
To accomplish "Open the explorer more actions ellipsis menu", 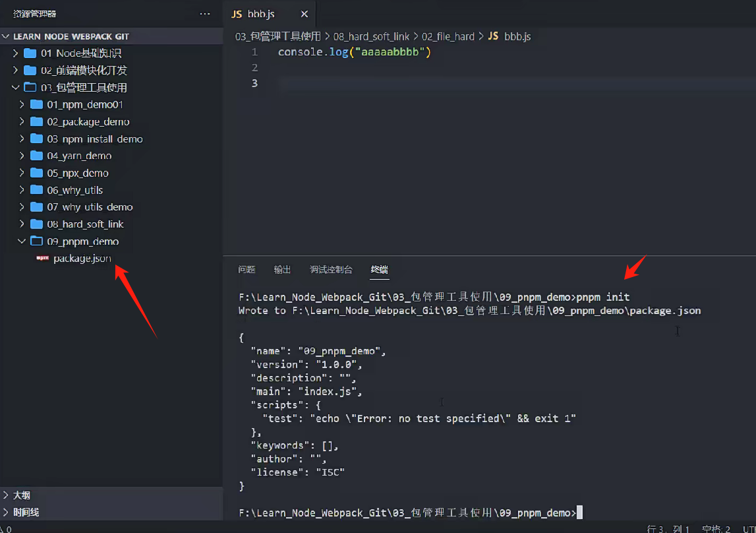I will click(x=205, y=14).
